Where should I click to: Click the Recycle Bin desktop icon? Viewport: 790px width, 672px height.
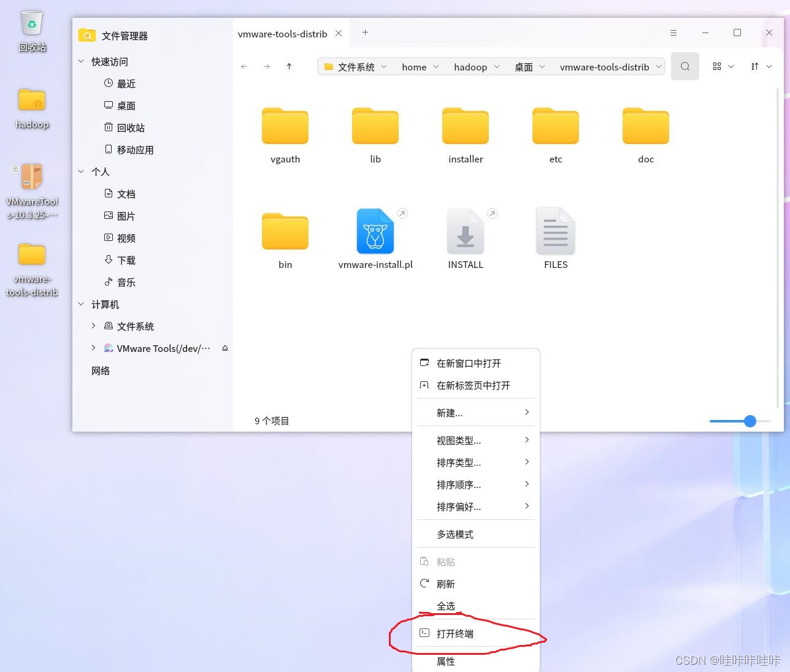[x=32, y=31]
